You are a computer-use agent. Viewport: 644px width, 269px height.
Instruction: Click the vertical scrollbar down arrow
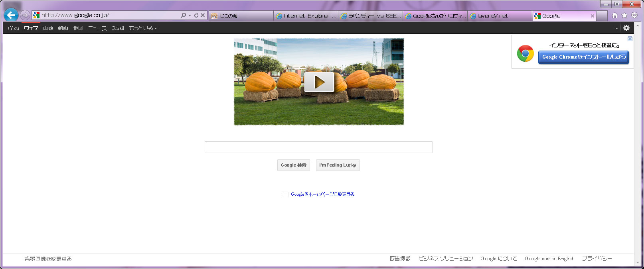pos(637,263)
